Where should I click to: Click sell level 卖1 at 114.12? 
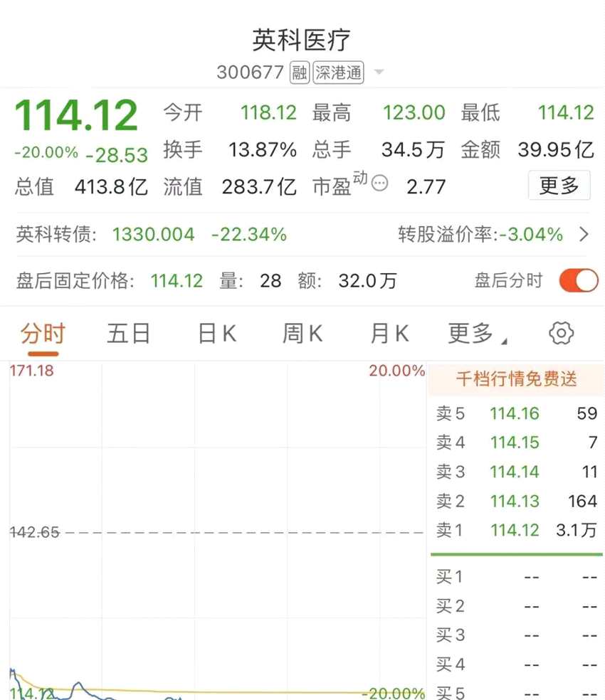pyautogui.click(x=515, y=531)
